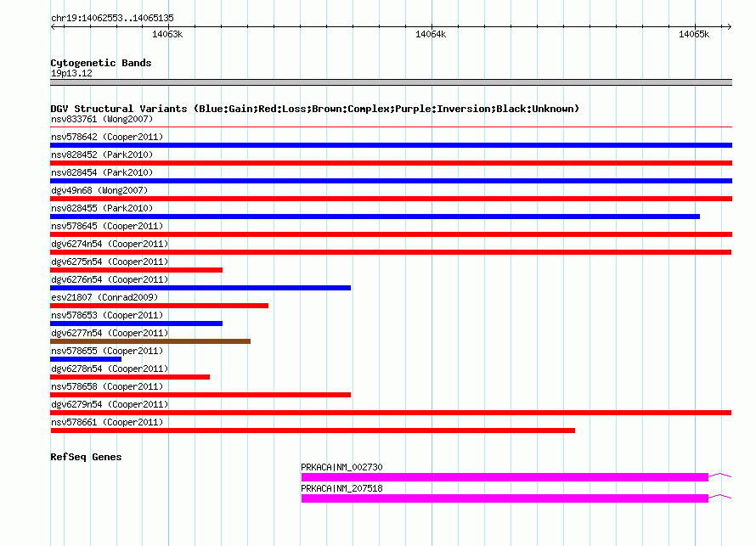This screenshot has height=546, width=756.
Task: Click the Cytogenetic Bands track title
Action: pos(101,63)
